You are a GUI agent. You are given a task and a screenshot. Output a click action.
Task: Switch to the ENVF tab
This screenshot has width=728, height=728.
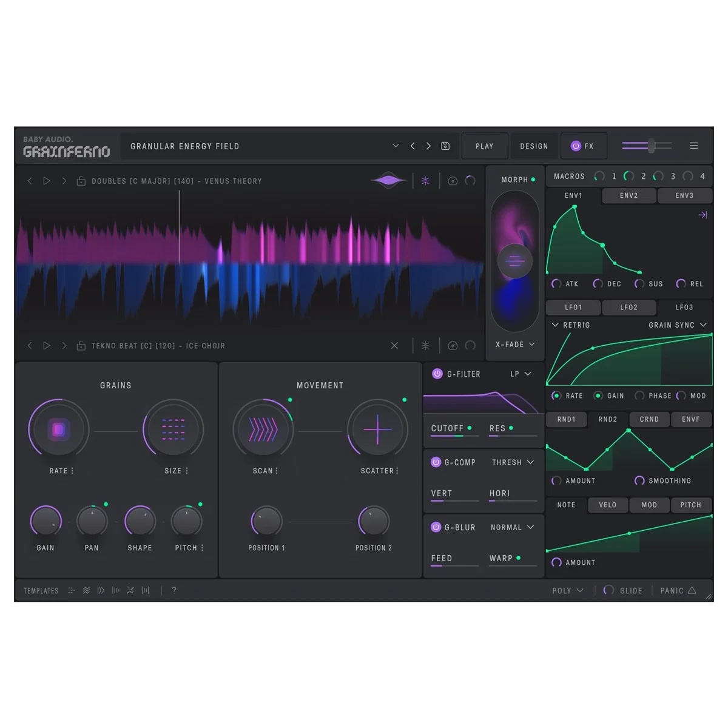pos(690,419)
